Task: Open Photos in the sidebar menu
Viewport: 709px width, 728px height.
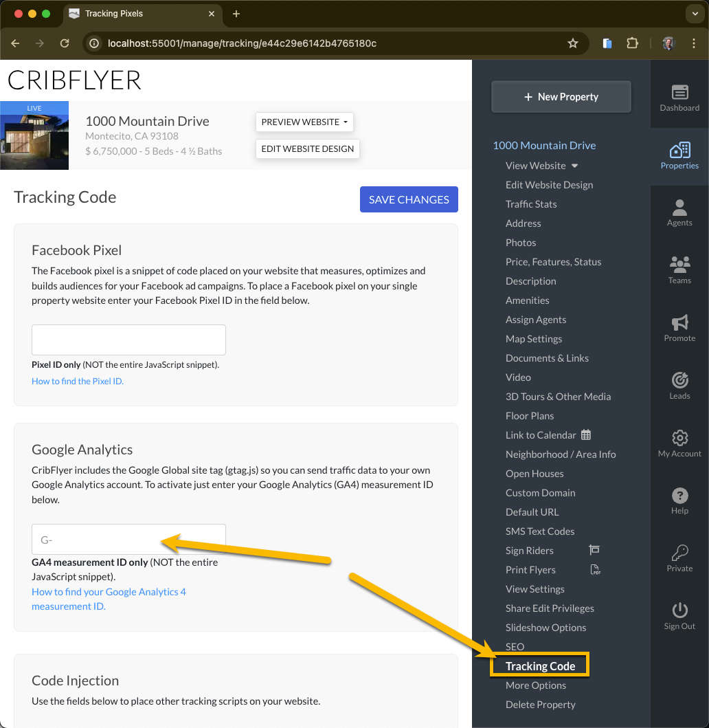Action: click(x=521, y=243)
